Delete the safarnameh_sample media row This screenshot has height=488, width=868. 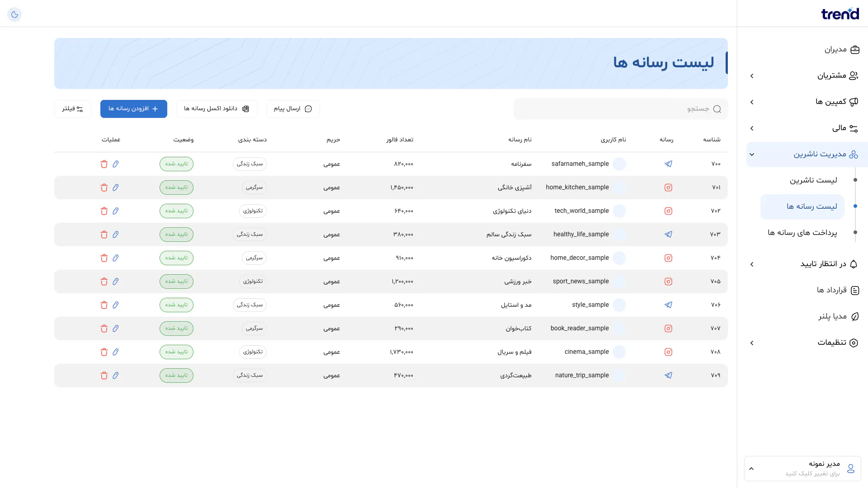(104, 164)
